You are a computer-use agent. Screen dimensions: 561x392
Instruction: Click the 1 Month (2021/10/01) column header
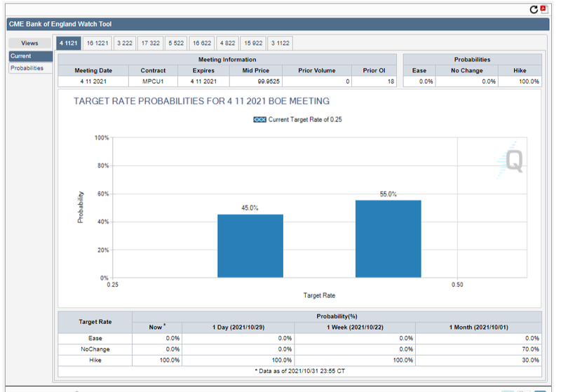[479, 327]
